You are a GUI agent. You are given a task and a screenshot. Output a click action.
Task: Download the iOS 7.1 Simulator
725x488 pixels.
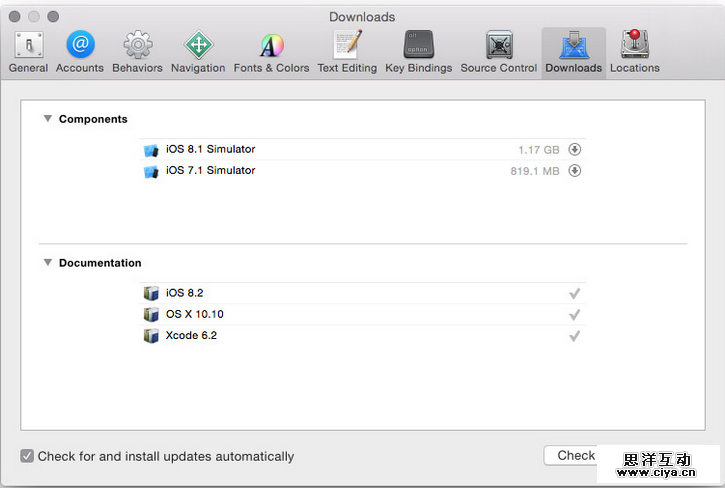pos(575,171)
